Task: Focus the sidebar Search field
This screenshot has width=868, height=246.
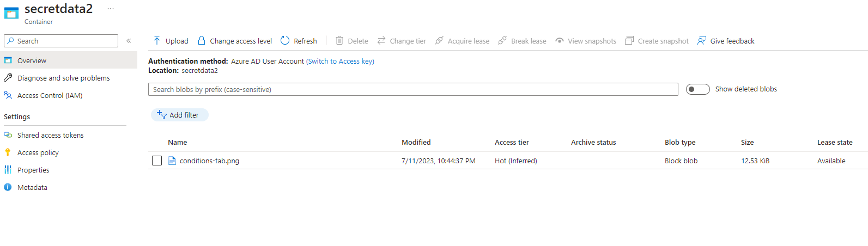Action: pos(61,41)
